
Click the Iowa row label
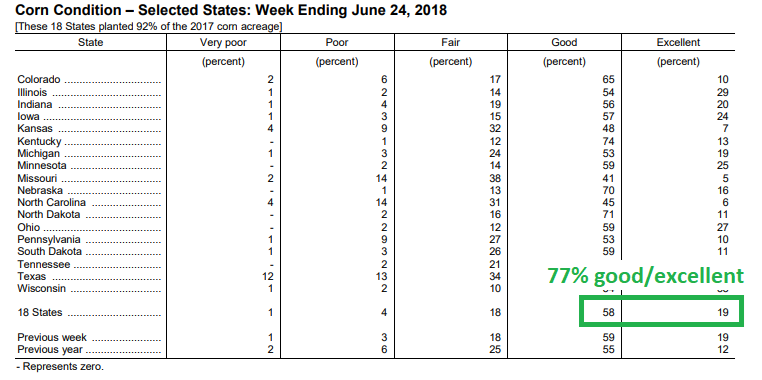(x=29, y=117)
